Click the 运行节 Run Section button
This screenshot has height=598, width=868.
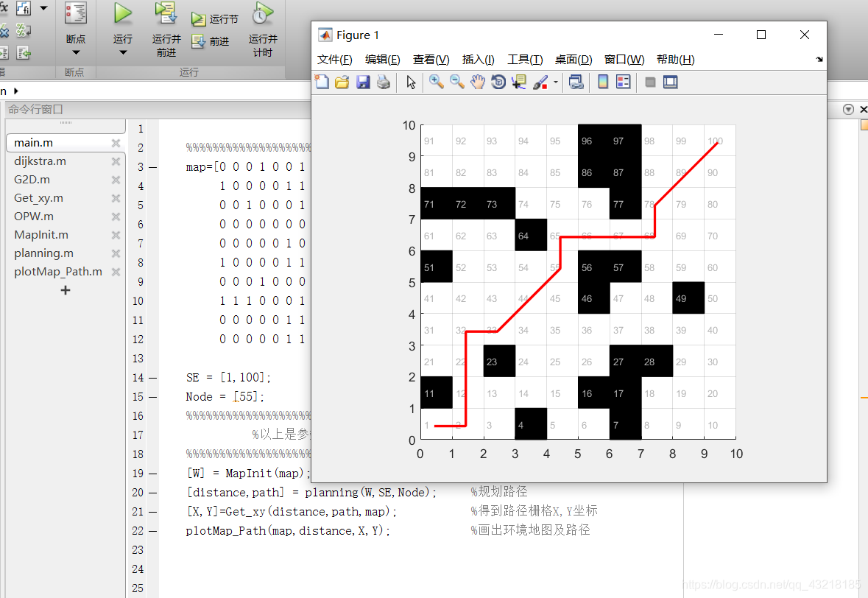tap(215, 19)
